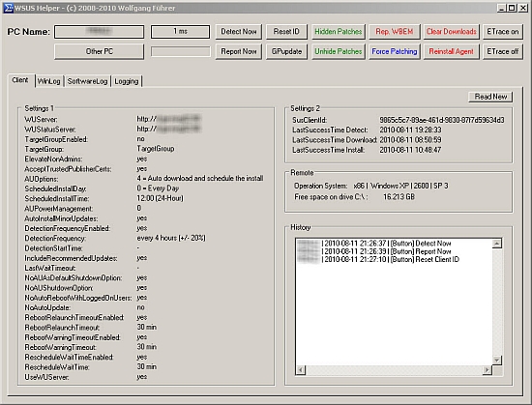Click Unhide Patches button
The width and height of the screenshot is (532, 405).
[339, 51]
